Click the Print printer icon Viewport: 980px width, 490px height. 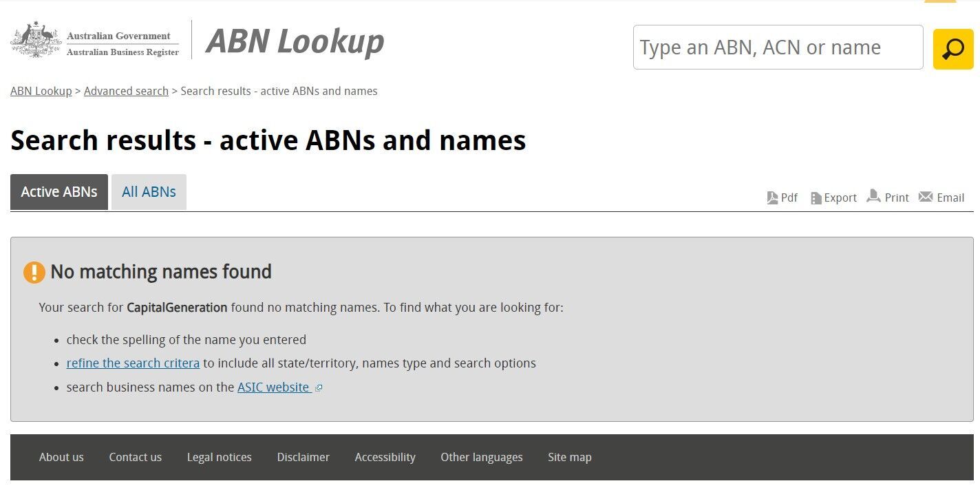pos(873,196)
